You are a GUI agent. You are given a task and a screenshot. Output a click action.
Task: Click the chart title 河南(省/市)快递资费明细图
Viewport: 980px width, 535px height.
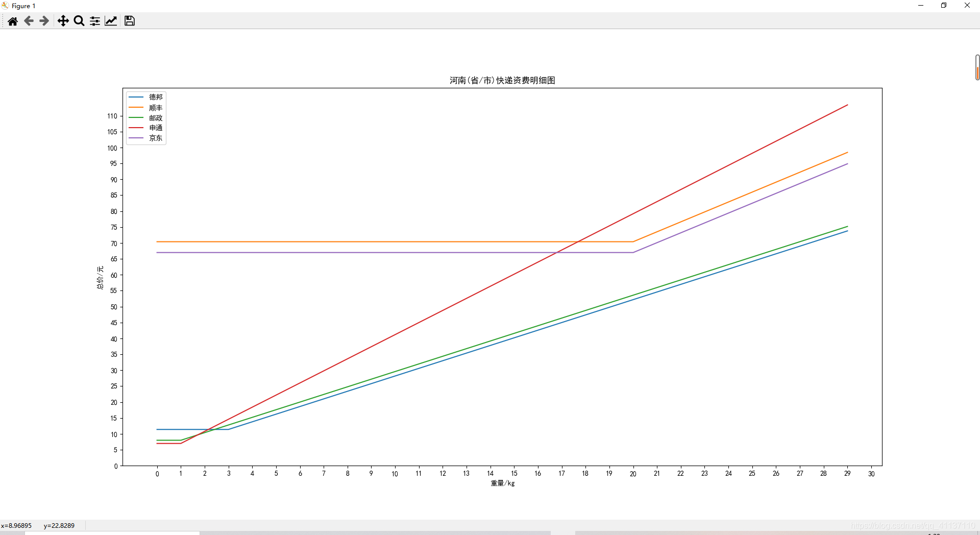pos(502,80)
